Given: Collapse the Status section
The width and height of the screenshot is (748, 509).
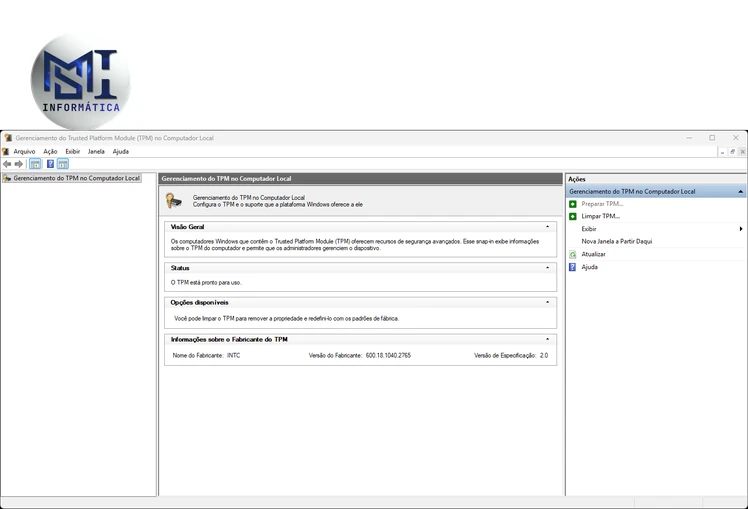Looking at the screenshot, I should [547, 268].
